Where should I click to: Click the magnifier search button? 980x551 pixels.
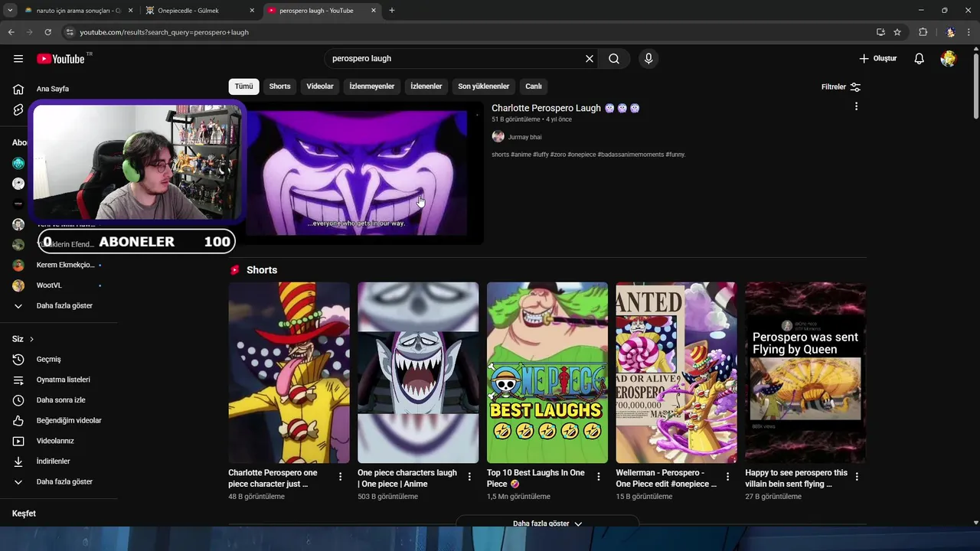tap(614, 59)
